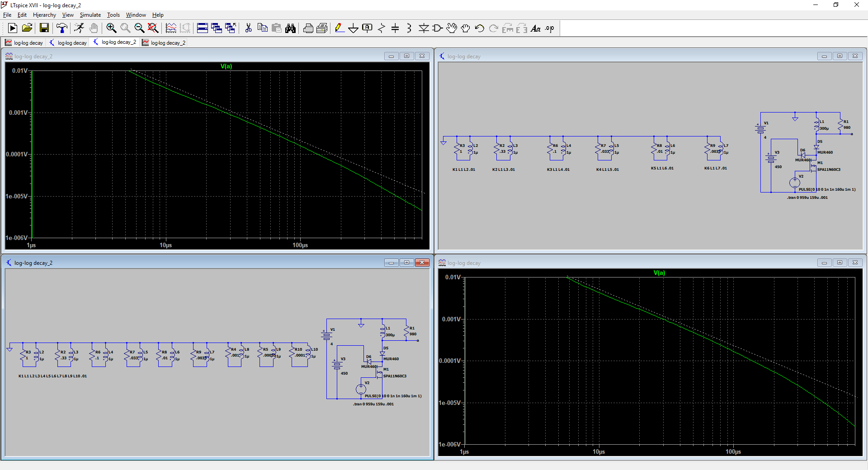Click the V(a) trace label in bottom-right plot
The width and height of the screenshot is (868, 470).
(x=659, y=273)
